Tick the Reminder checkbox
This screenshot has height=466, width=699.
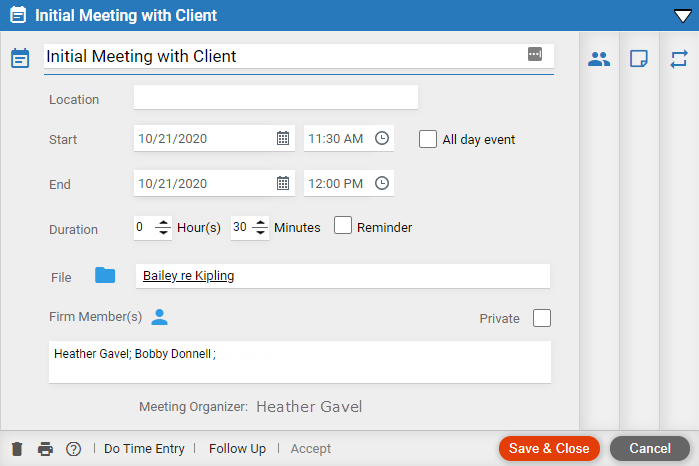coord(343,225)
